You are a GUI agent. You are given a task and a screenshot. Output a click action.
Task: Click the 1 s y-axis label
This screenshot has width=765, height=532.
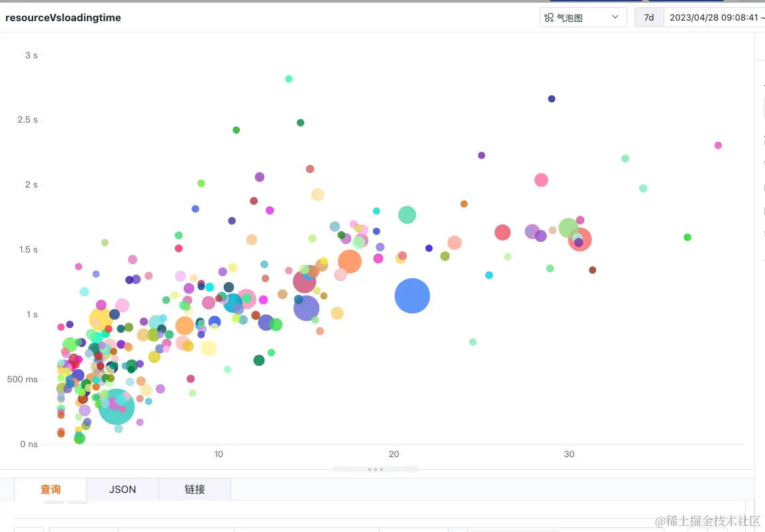tap(32, 314)
